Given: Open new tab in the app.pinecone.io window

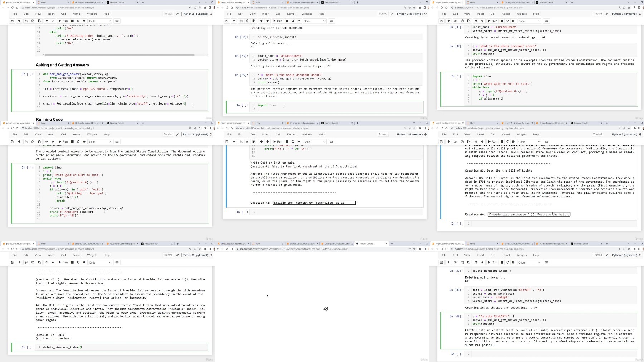Looking at the screenshot, I should click(392, 243).
